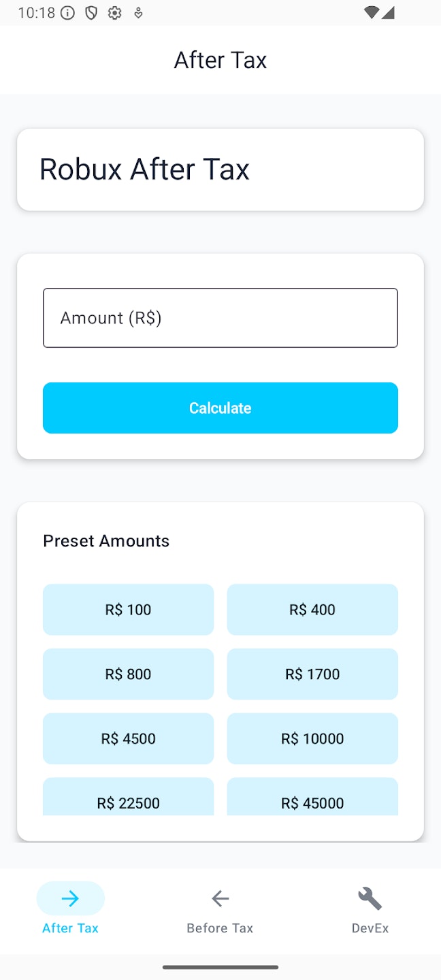This screenshot has height=980, width=441.
Task: Tap the After Tax arrow icon
Action: (70, 898)
